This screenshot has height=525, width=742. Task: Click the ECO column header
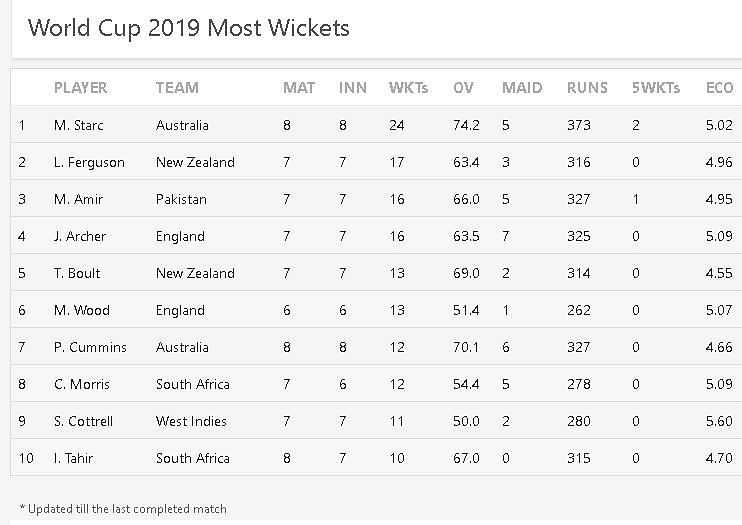(719, 88)
